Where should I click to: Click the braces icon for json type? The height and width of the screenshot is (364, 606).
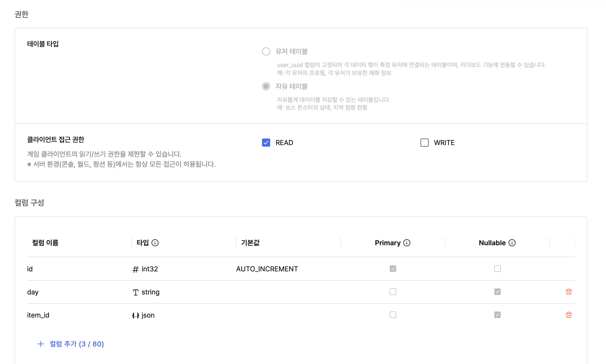(135, 315)
